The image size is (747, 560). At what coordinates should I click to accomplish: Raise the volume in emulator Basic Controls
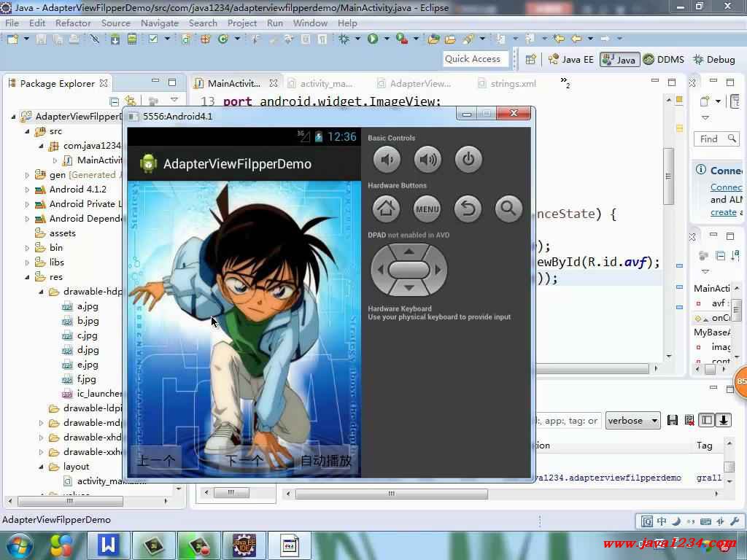pyautogui.click(x=427, y=160)
